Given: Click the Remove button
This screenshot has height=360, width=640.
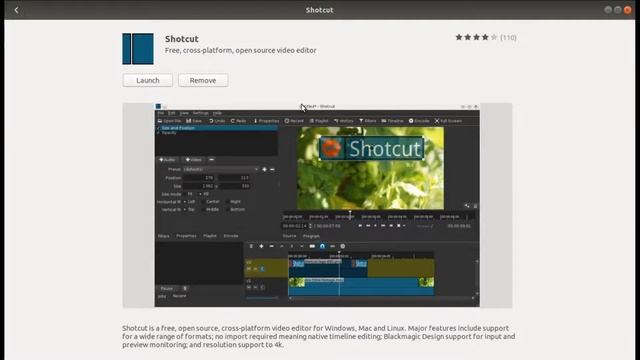Looking at the screenshot, I should [x=203, y=80].
